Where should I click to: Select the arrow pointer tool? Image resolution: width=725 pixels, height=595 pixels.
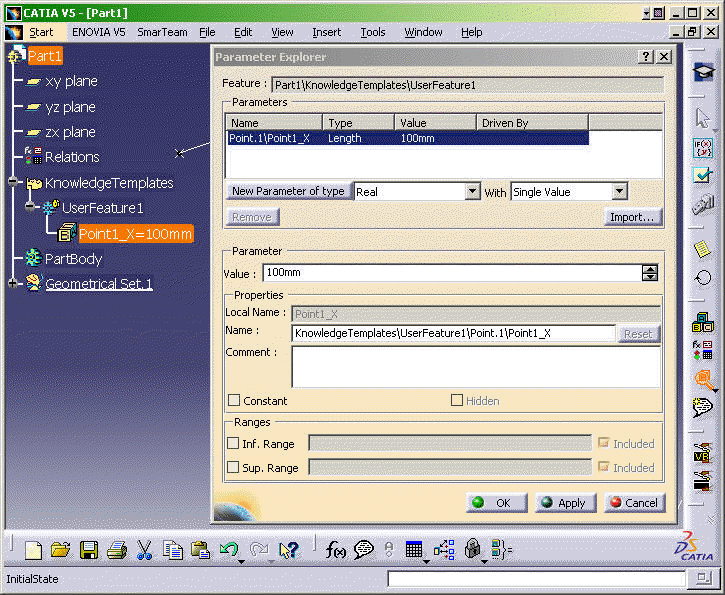[703, 118]
